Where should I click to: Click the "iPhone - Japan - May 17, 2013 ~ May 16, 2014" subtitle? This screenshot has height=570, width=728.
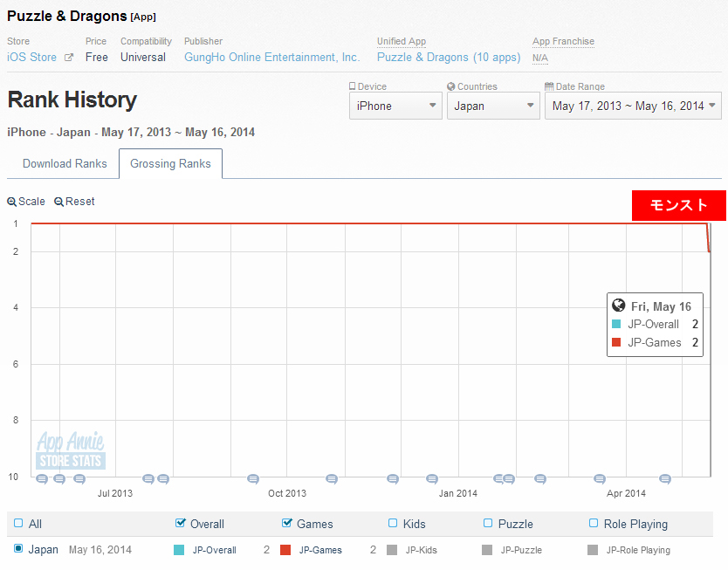pos(131,133)
